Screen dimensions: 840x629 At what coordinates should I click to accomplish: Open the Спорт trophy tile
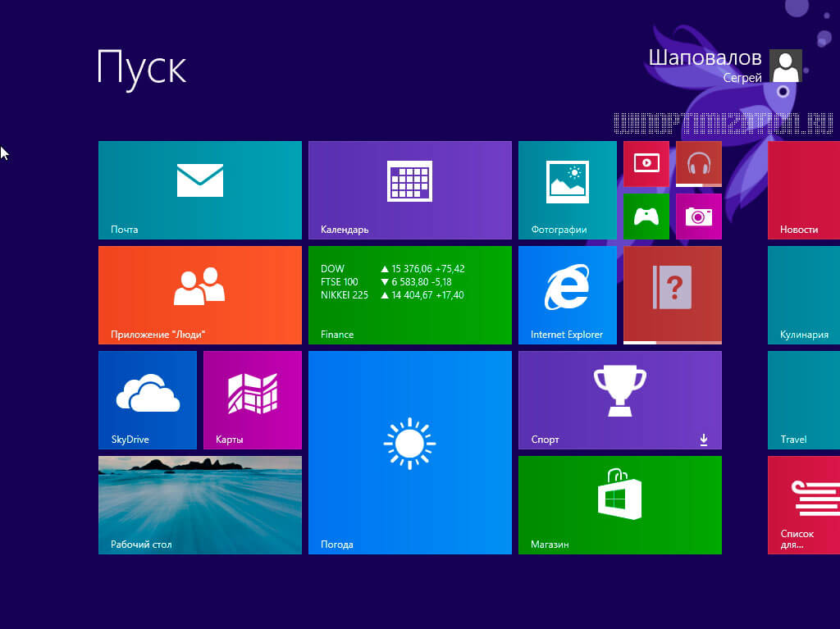point(619,399)
